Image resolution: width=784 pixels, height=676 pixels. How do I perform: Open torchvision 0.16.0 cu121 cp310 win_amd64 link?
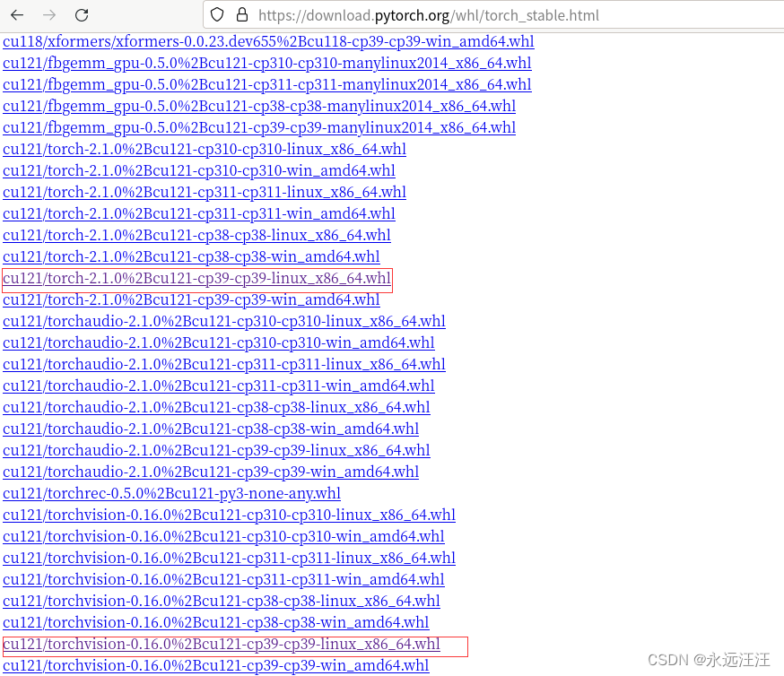223,535
